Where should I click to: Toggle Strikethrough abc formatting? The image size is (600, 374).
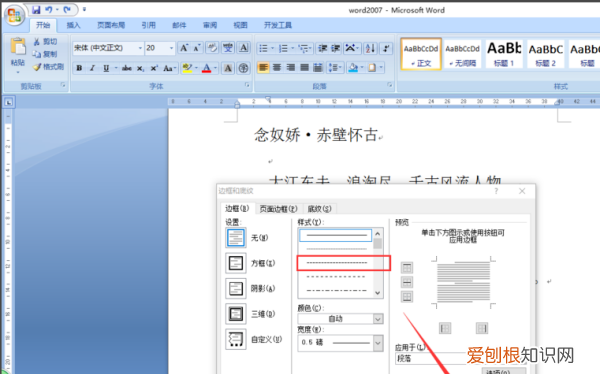pyautogui.click(x=127, y=68)
